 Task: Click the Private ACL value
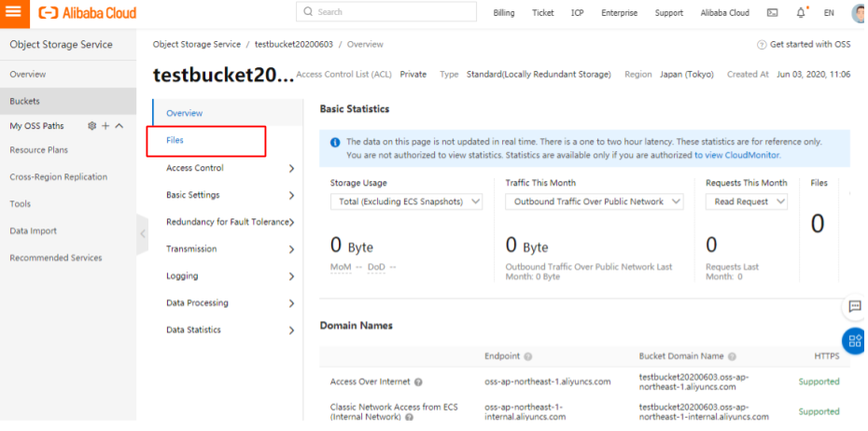point(413,74)
